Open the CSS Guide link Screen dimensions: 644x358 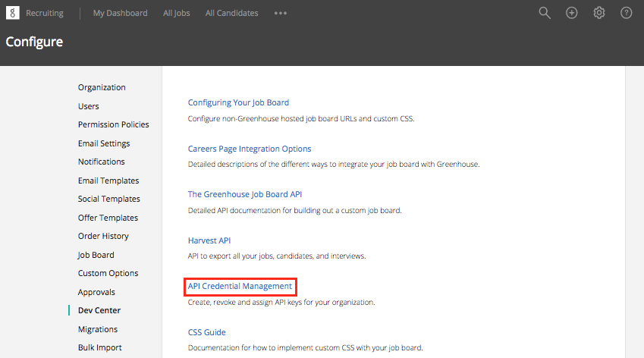click(206, 332)
